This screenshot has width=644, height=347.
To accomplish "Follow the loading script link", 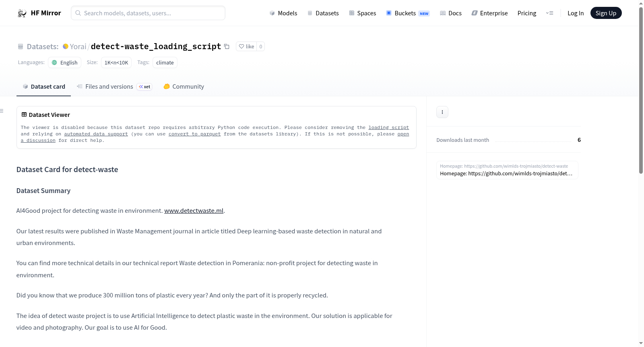I will (389, 127).
